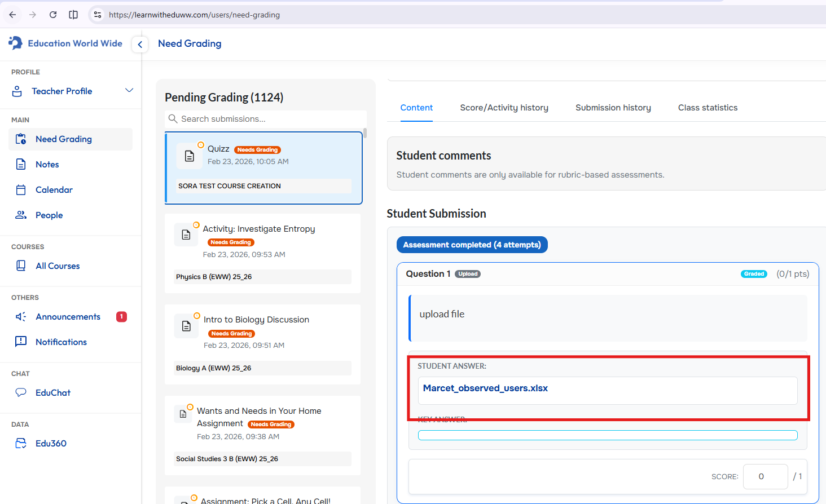Open Activity: Investigate Entropy submission
826x504 pixels.
[x=262, y=253]
